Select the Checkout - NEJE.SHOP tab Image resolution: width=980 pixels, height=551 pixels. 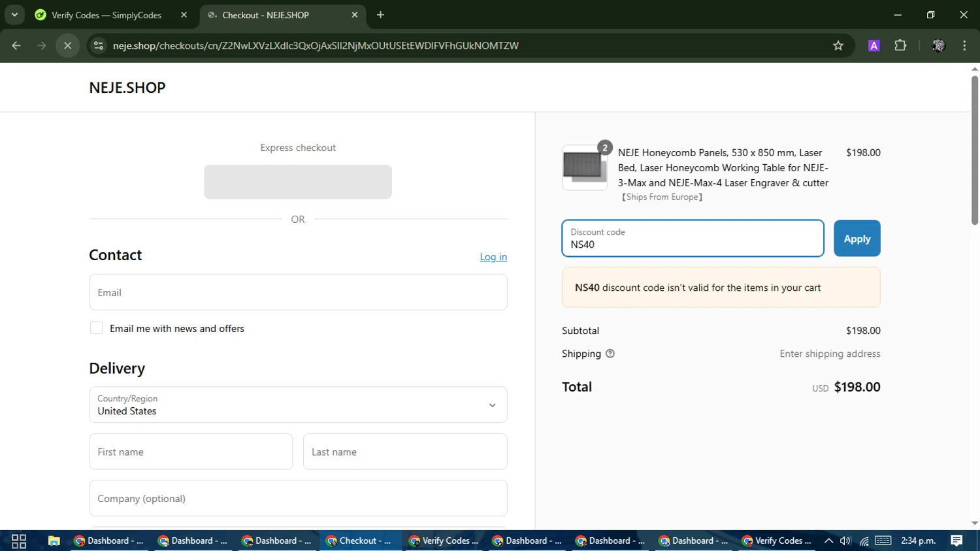point(265,15)
